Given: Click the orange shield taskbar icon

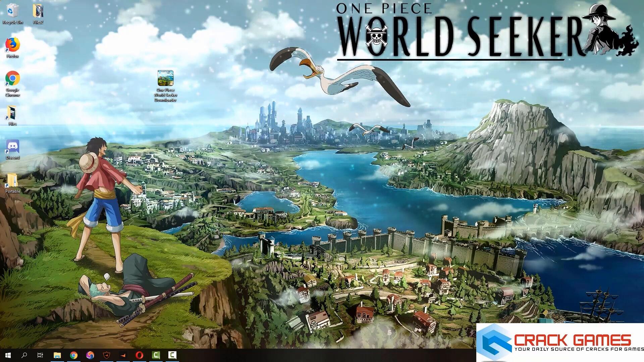Looking at the screenshot, I should pos(106,355).
